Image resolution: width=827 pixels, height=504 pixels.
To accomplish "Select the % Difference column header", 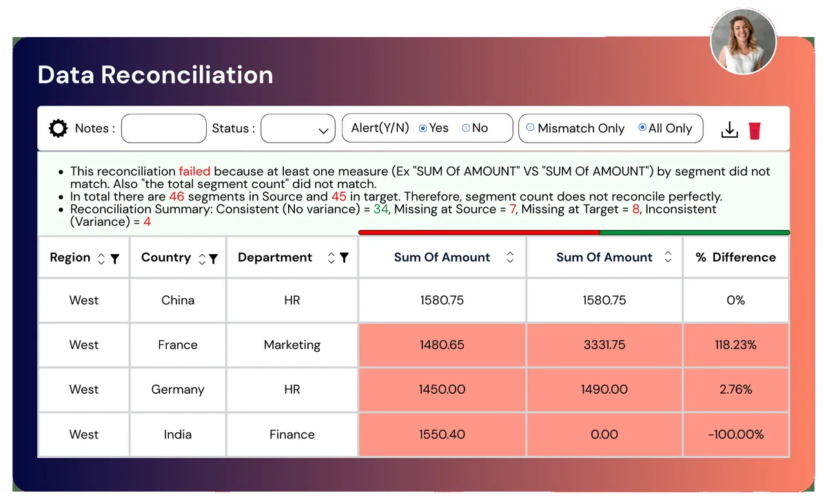I will [736, 258].
